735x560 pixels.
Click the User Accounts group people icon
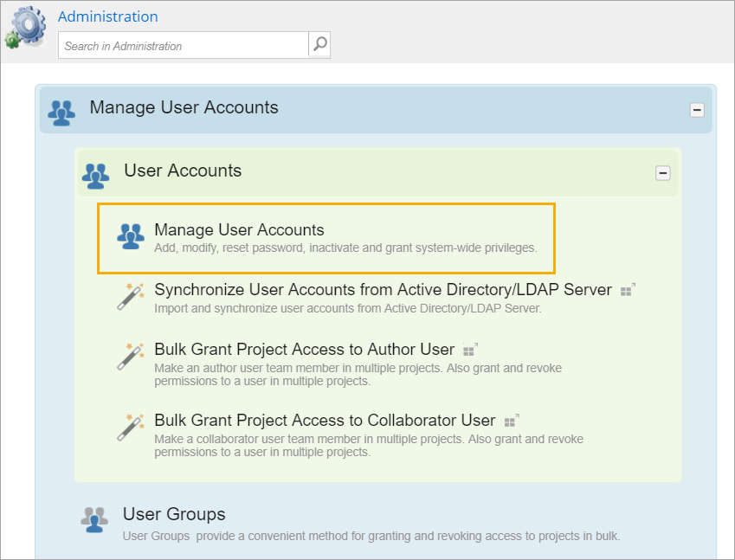[x=95, y=176]
